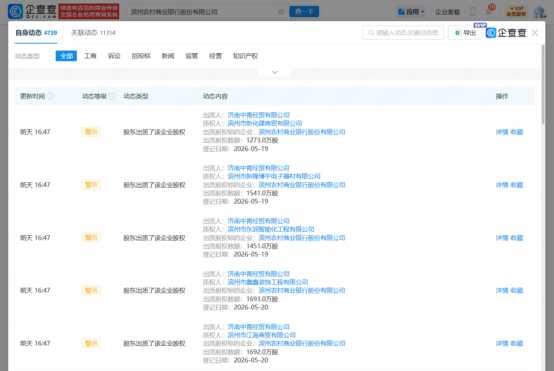The image size is (554, 371).
Task: Click 收藏 for the 1692.0万股 row
Action: tap(517, 344)
